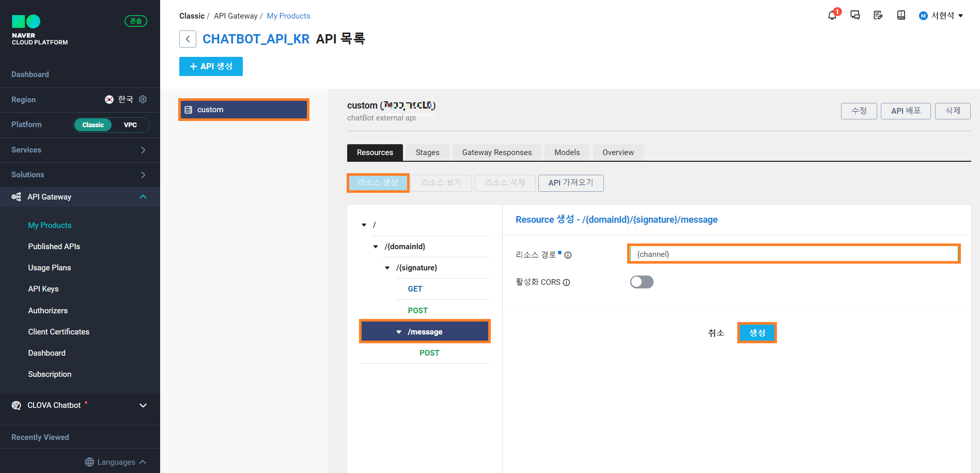The image size is (980, 473).
Task: Click the My Products breadcrumb link
Action: [288, 16]
